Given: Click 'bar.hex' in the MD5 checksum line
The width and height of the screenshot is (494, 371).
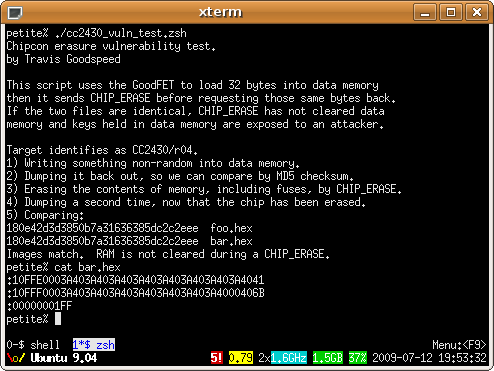Looking at the screenshot, I should [231, 241].
